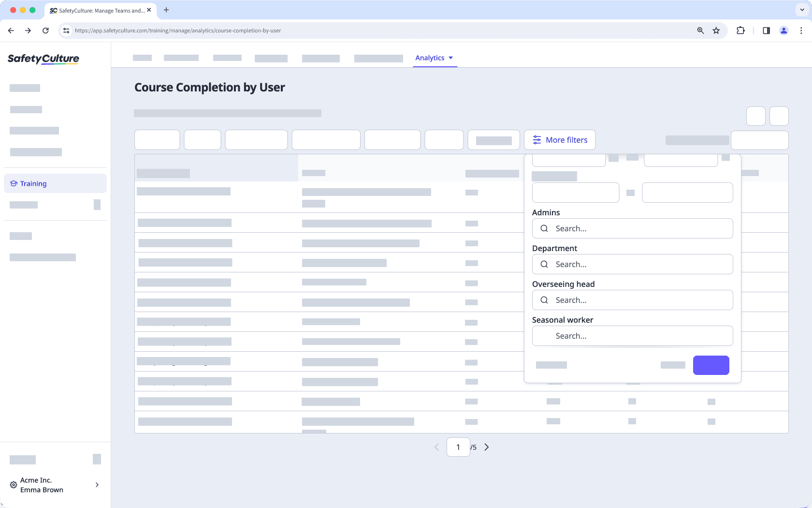This screenshot has height=508, width=812.
Task: Toggle the browser side panel icon
Action: [x=766, y=30]
